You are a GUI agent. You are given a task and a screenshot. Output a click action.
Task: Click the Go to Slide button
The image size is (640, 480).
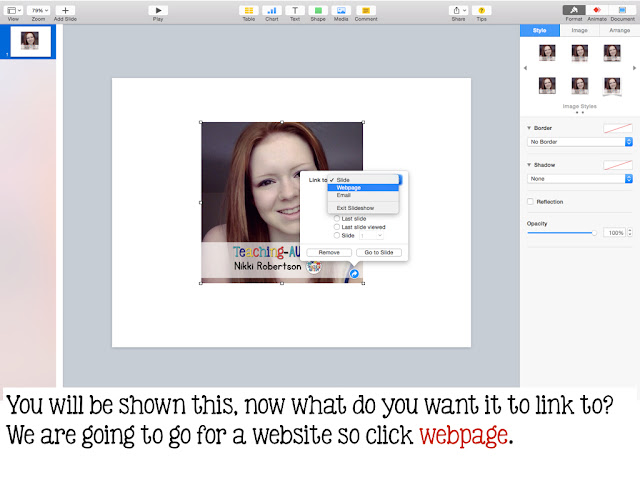(379, 253)
